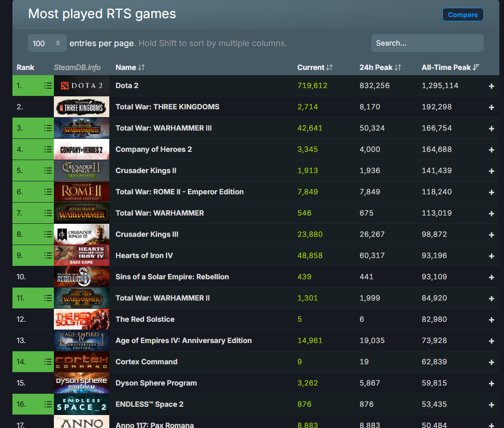Expand Age of Empires IV row plus
This screenshot has width=504, height=428.
coord(491,341)
